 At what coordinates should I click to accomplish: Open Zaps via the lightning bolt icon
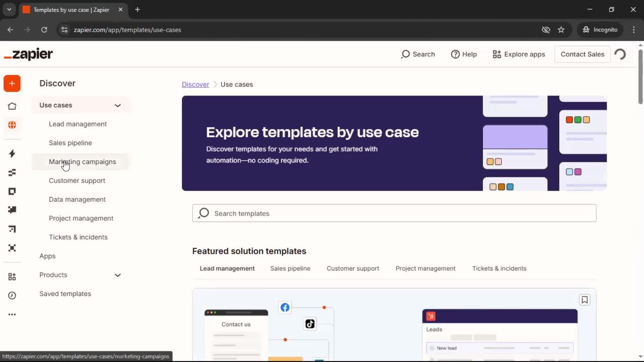(12, 154)
